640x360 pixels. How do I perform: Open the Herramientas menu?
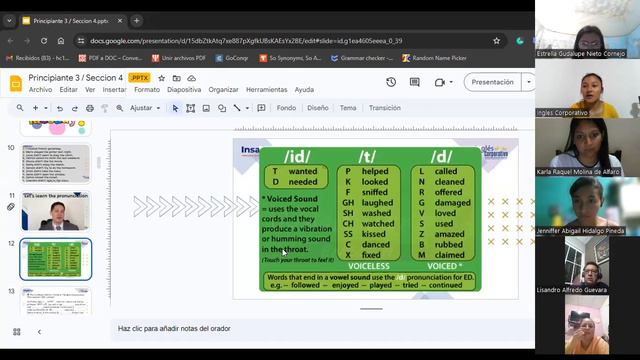tap(267, 90)
